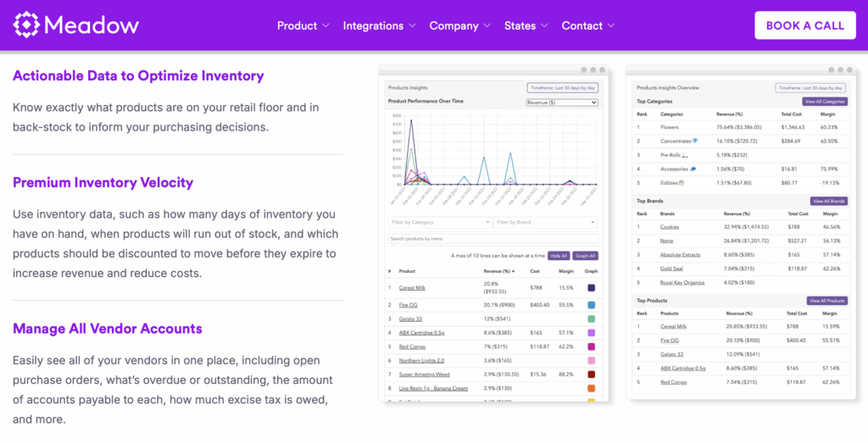Expand the Filter by Category dropdown
This screenshot has height=444, width=868.
[x=439, y=222]
